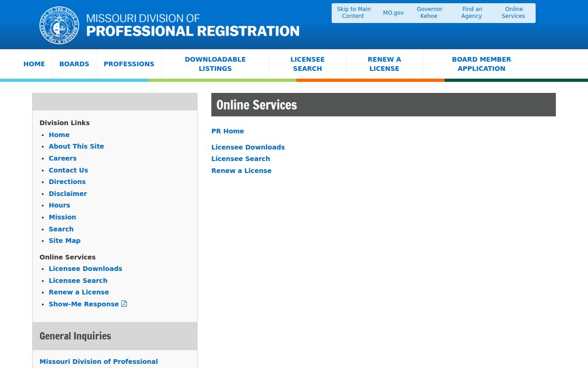Image resolution: width=588 pixels, height=368 pixels.
Task: Open the Governor Kehoe header link
Action: pos(430,12)
